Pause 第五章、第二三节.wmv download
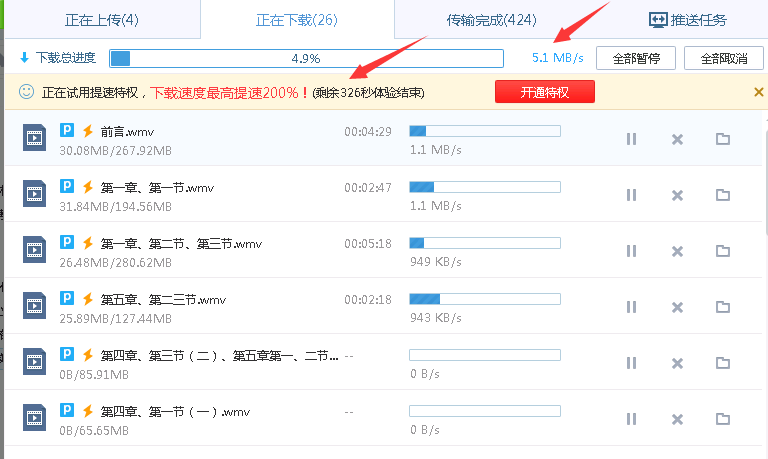 click(x=631, y=307)
